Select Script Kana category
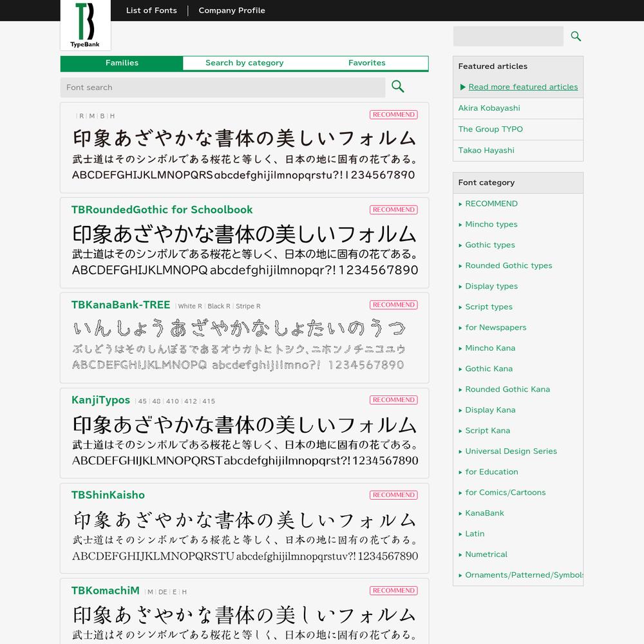The height and width of the screenshot is (644, 644). tap(488, 430)
